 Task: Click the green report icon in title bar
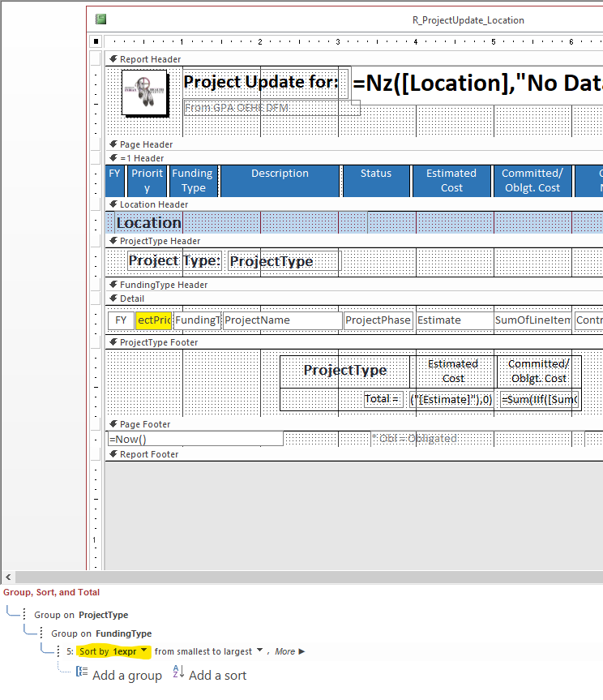click(100, 19)
